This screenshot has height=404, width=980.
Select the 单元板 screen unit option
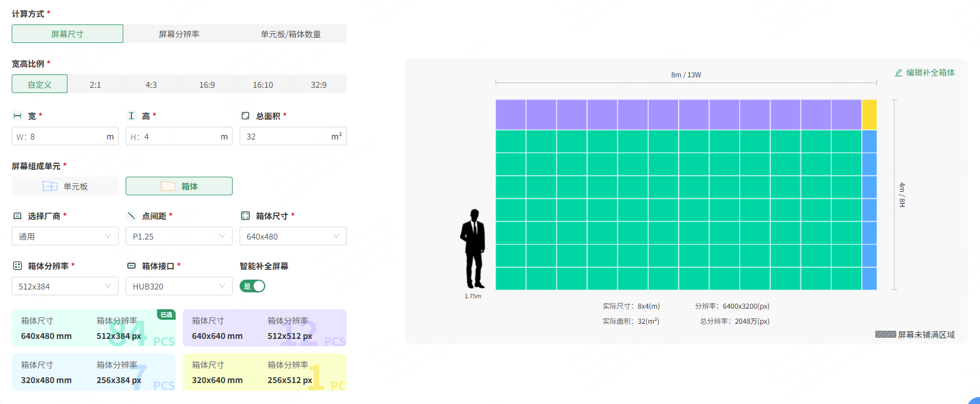[65, 186]
